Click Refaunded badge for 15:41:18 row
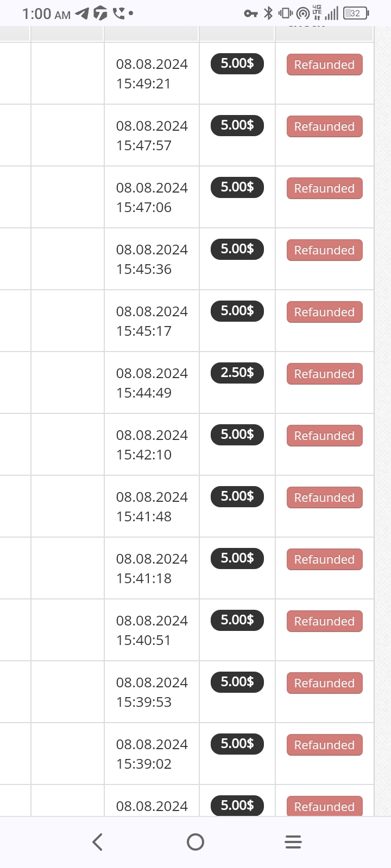Screen dimensions: 391x868 point(325,559)
